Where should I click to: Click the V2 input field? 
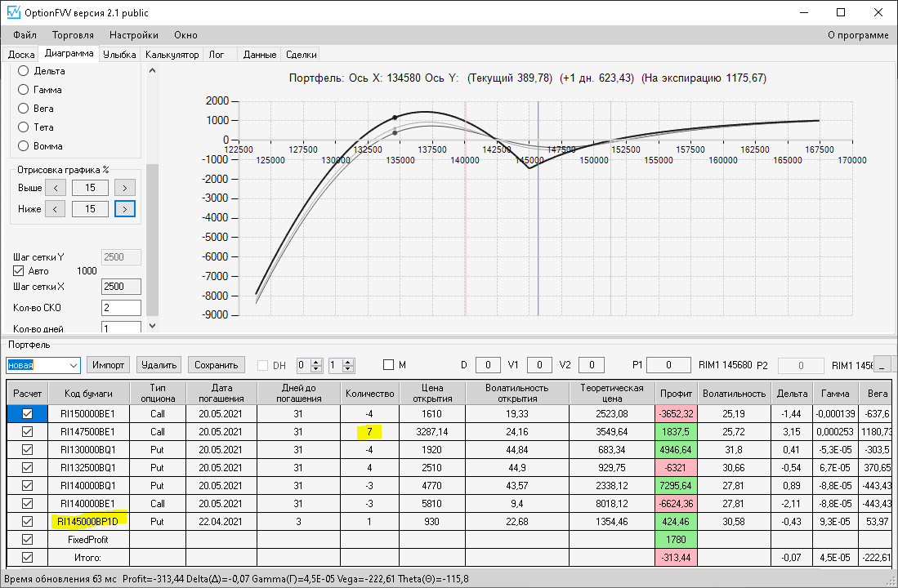[x=592, y=365]
